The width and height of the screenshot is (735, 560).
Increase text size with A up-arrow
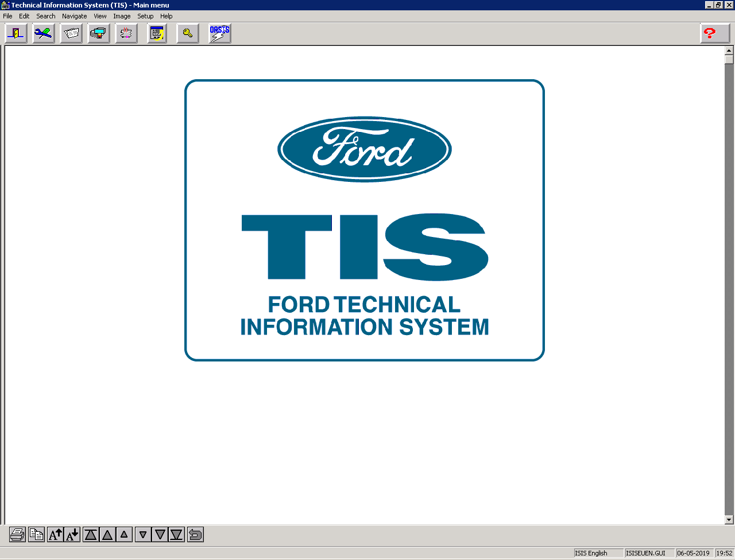coord(55,535)
